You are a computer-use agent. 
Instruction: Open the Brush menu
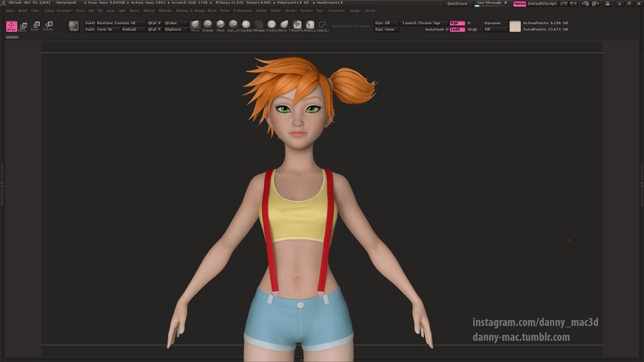(x=23, y=11)
